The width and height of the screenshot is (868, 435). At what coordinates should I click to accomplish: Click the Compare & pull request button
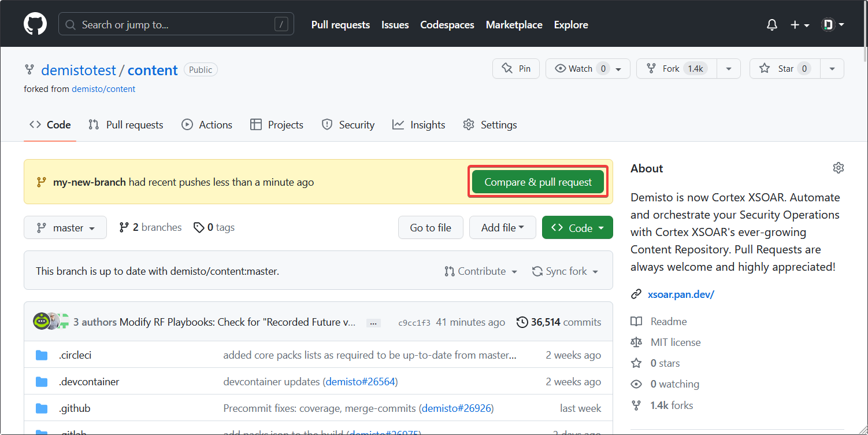coord(538,182)
